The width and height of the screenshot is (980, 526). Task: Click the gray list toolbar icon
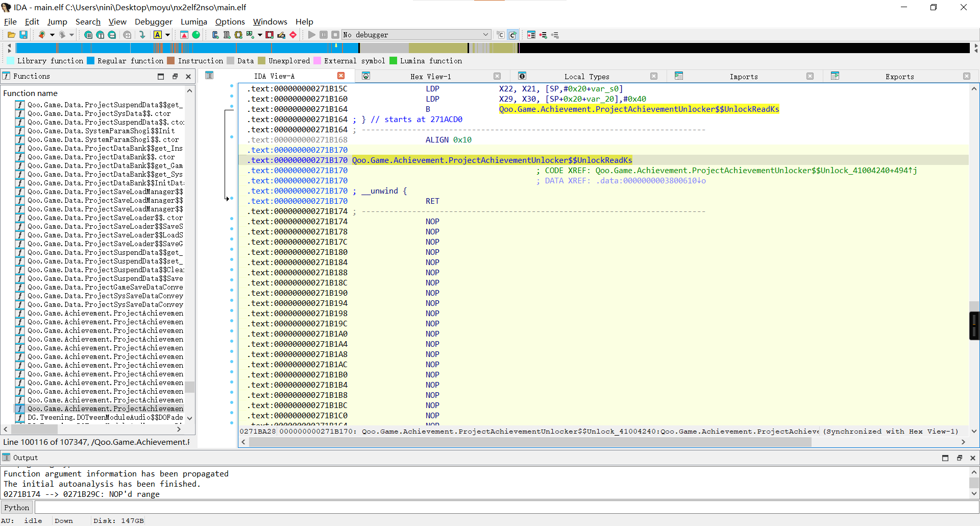(x=555, y=35)
